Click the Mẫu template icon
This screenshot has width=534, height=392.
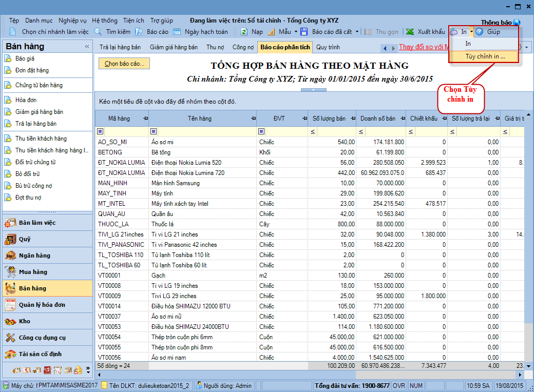[272, 32]
